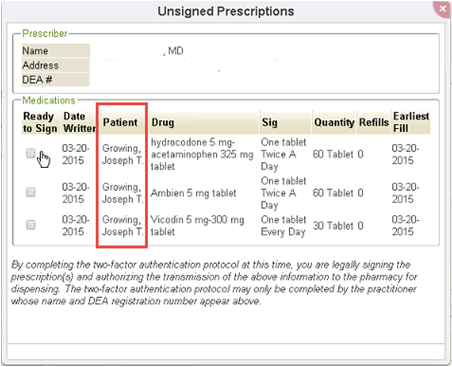Click the DEA # label field

click(56, 80)
